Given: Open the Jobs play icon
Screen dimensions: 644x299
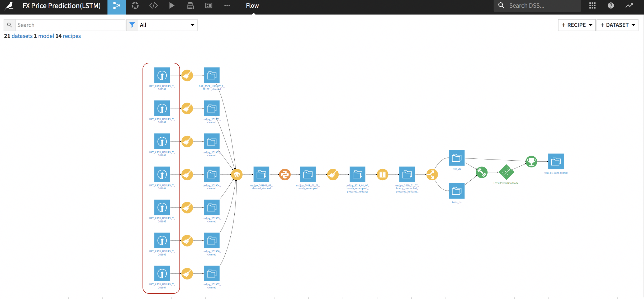Looking at the screenshot, I should click(x=172, y=6).
